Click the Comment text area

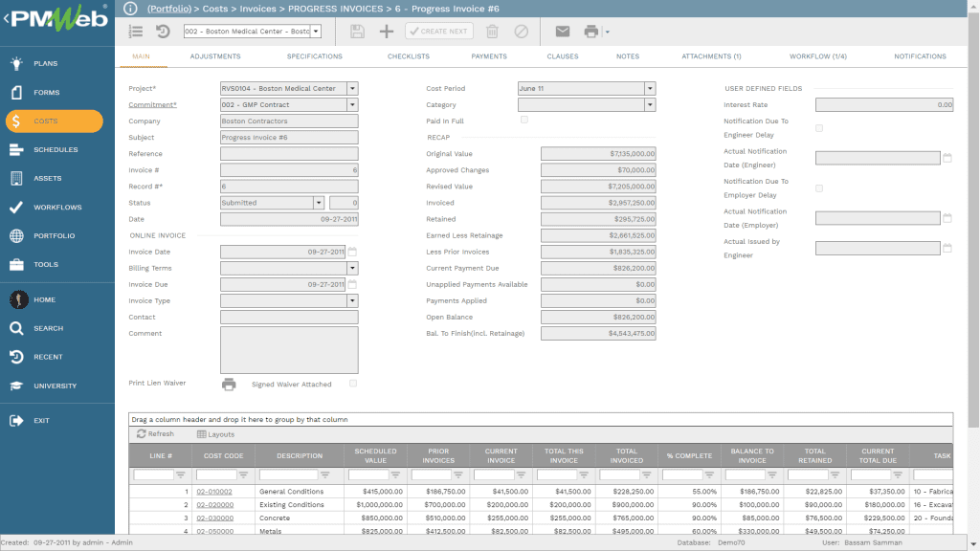[289, 350]
